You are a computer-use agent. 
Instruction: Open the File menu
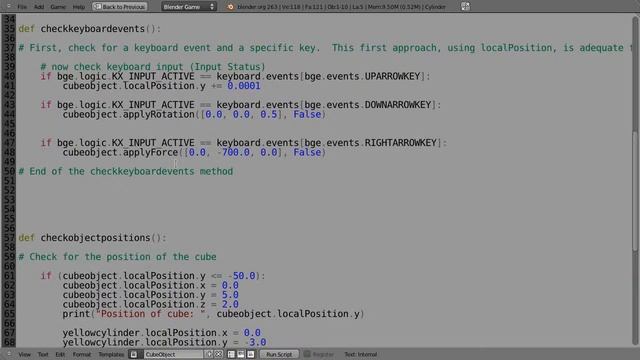tap(22, 7)
